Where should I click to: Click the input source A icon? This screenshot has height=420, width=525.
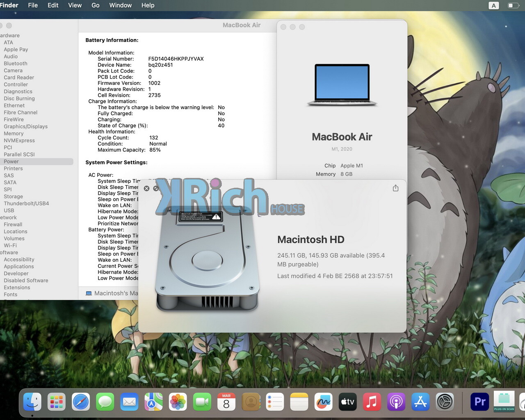click(494, 5)
